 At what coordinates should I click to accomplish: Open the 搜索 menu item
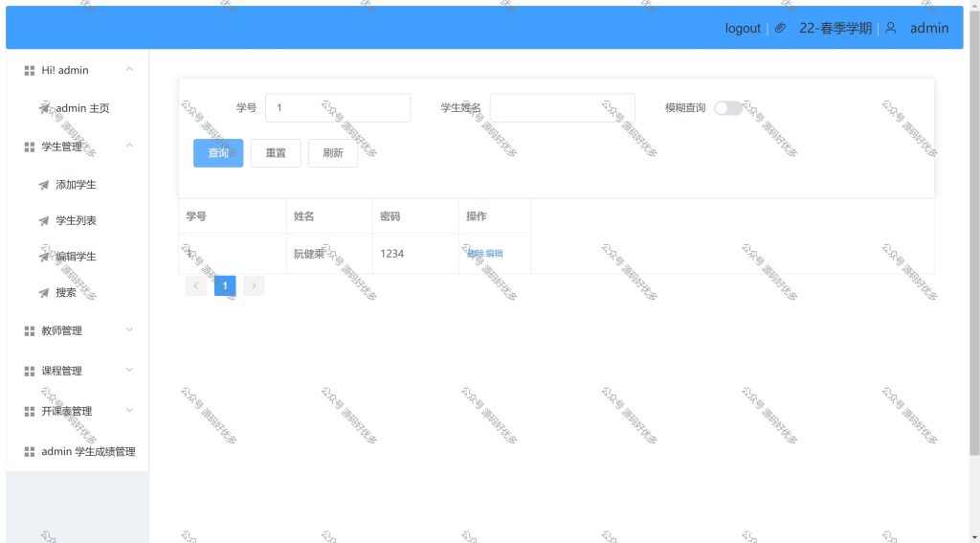point(78,292)
